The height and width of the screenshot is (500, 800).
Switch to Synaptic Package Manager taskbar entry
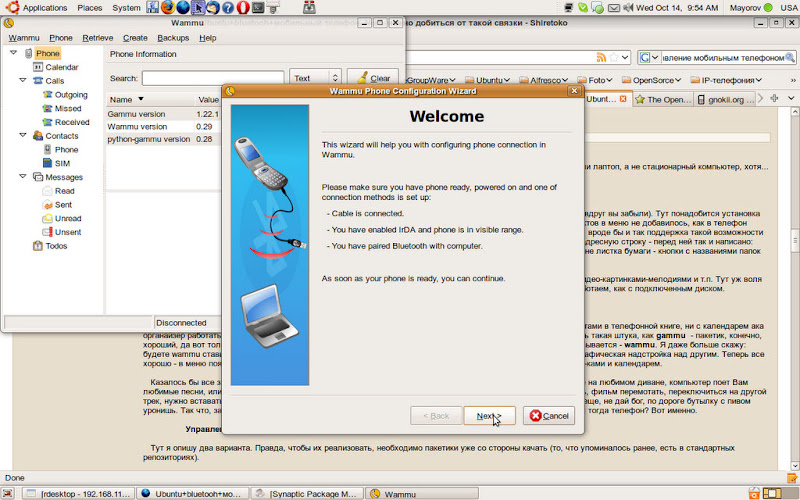pos(308,493)
